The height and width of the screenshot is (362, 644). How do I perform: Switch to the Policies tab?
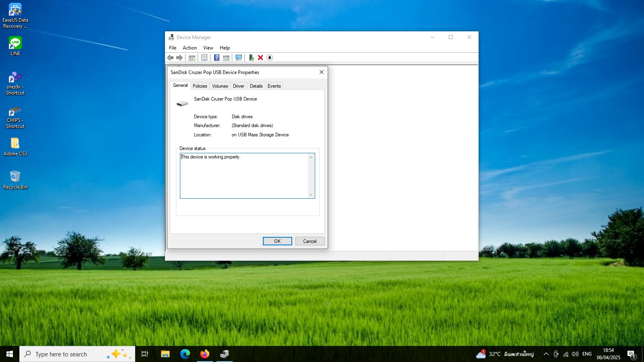[200, 86]
